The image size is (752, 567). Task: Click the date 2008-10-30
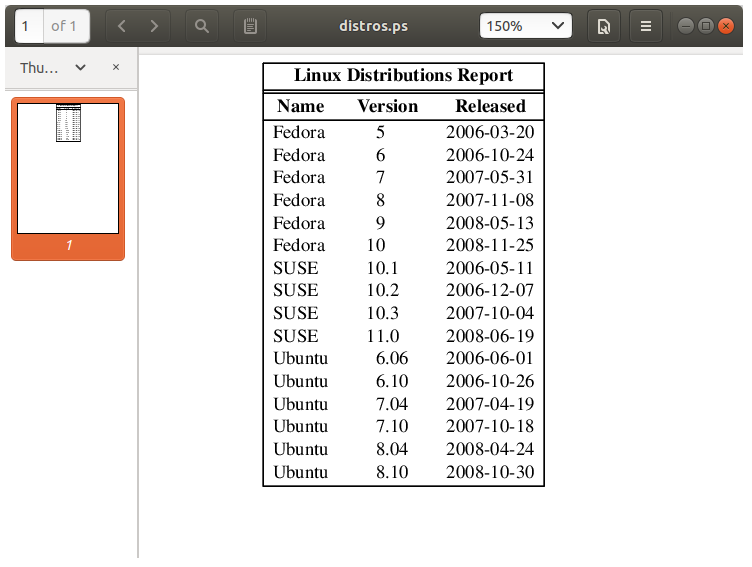490,472
